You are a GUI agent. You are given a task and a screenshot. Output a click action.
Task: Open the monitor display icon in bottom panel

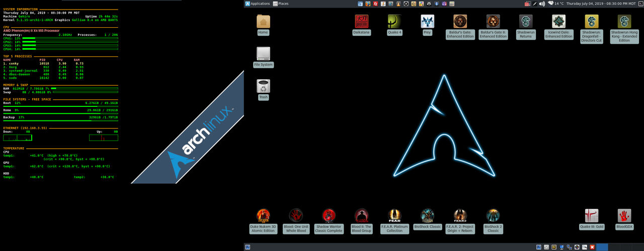coord(561,247)
